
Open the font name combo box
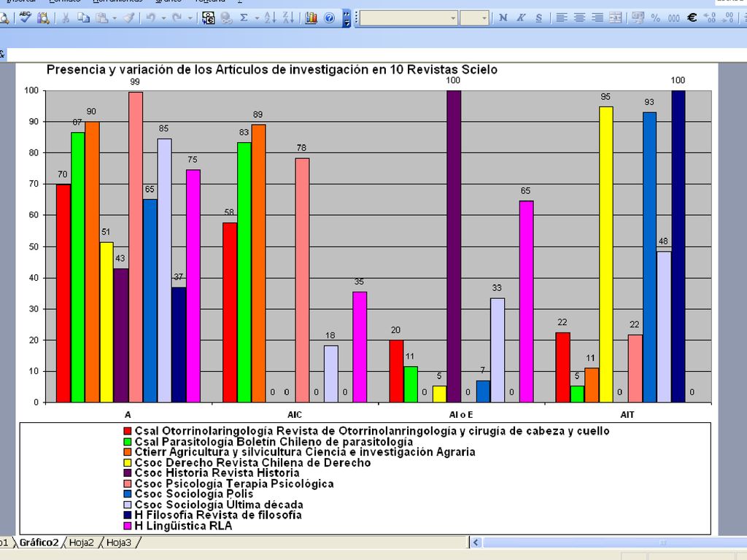pyautogui.click(x=409, y=18)
